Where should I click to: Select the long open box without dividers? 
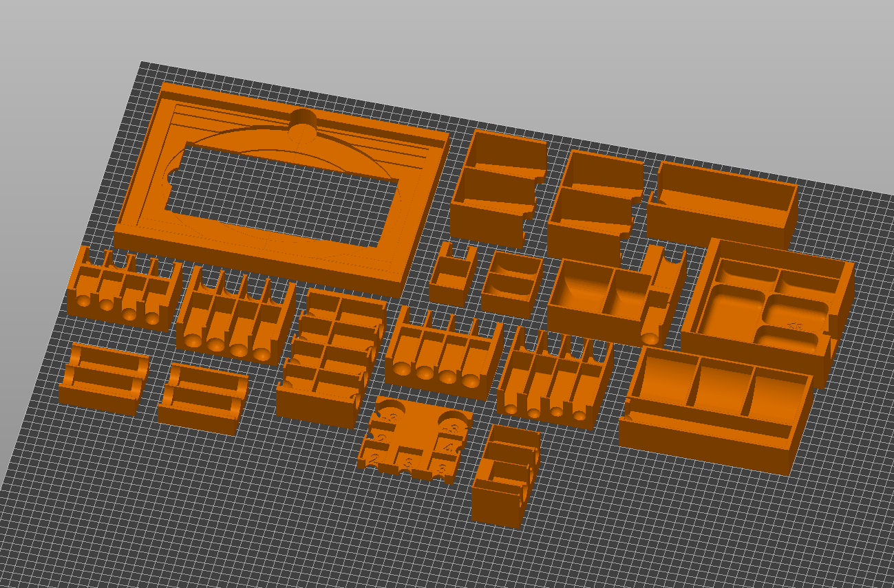(721, 203)
